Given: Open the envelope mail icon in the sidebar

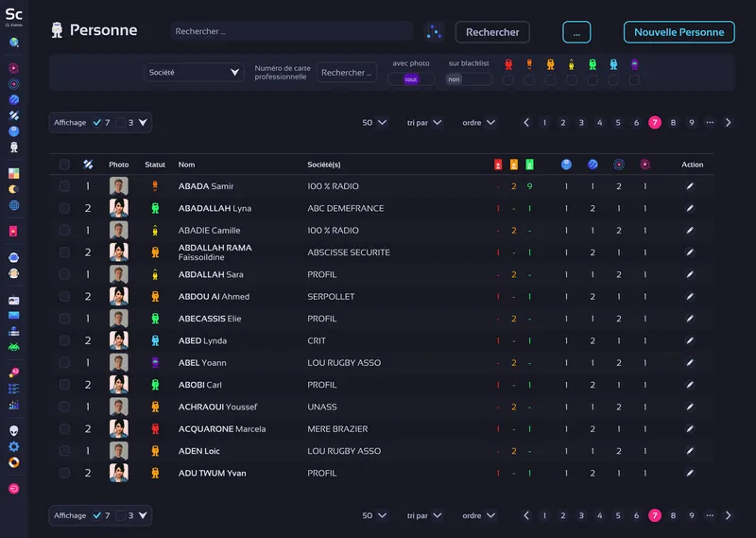Looking at the screenshot, I should coord(14,315).
